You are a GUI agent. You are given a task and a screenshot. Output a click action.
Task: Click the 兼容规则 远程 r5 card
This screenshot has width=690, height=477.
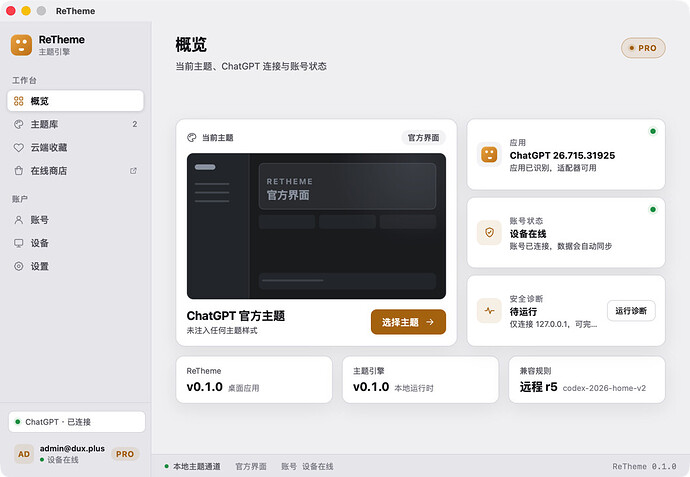tap(587, 380)
